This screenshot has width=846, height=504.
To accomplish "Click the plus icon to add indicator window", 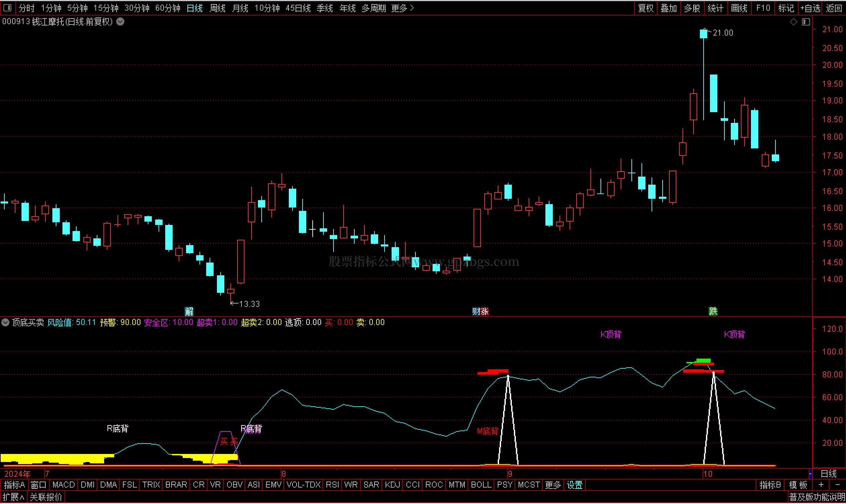I will coord(821,485).
